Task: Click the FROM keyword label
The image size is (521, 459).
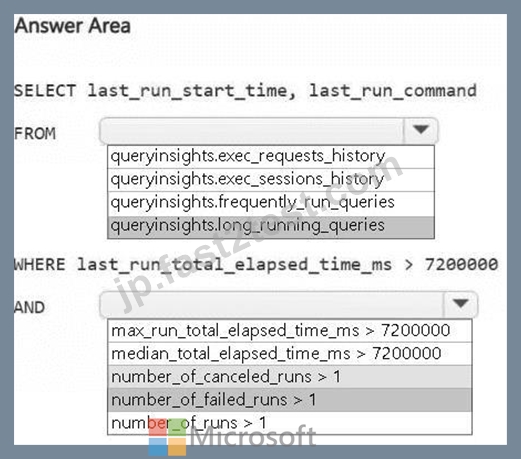Action: 35,134
